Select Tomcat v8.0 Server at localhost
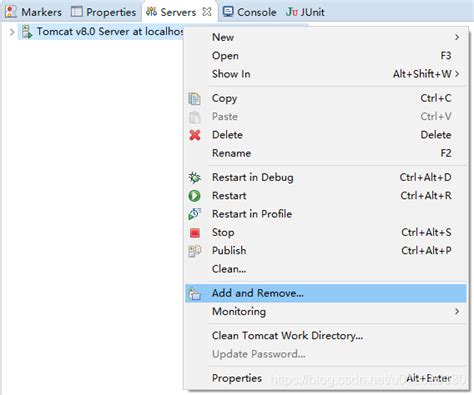The width and height of the screenshot is (474, 395). pos(110,32)
